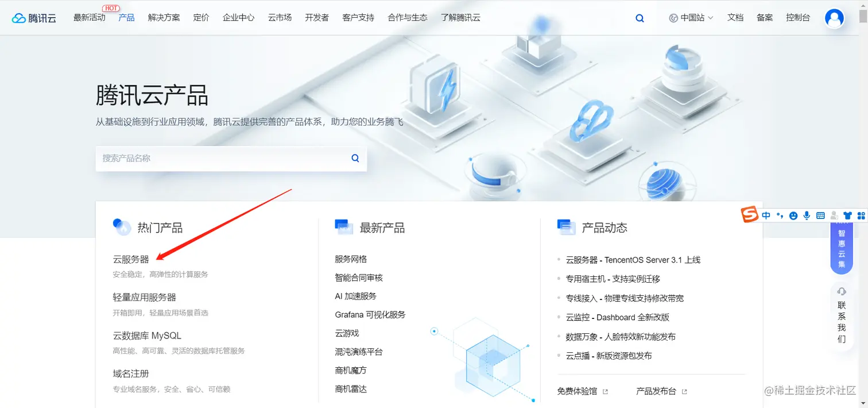This screenshot has height=408, width=868.
Task: Click the microphone icon in IME toolbar
Action: click(807, 215)
